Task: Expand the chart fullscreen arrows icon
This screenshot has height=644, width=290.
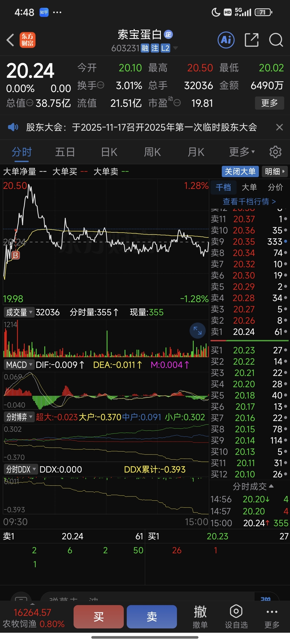Action: pos(198,330)
